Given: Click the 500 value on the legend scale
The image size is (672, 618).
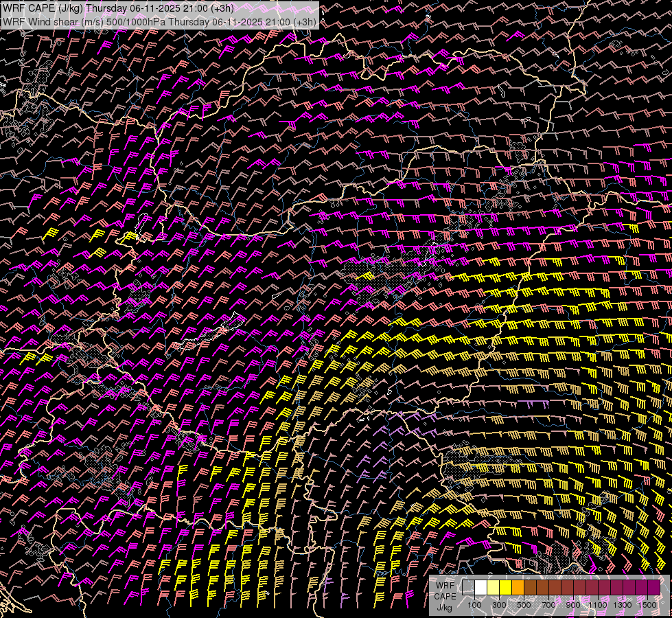Looking at the screenshot, I should 524,605.
